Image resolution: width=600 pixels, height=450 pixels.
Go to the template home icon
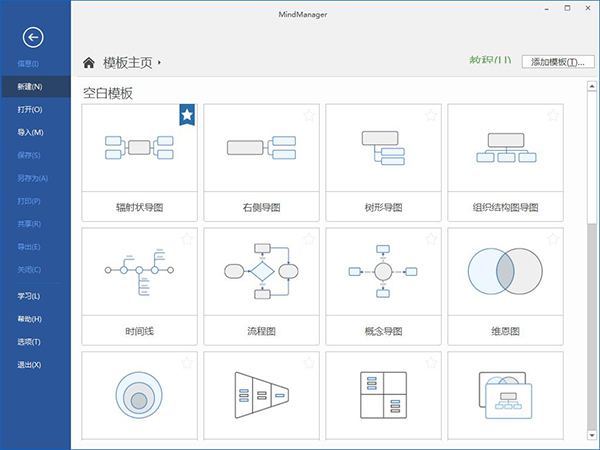(89, 62)
